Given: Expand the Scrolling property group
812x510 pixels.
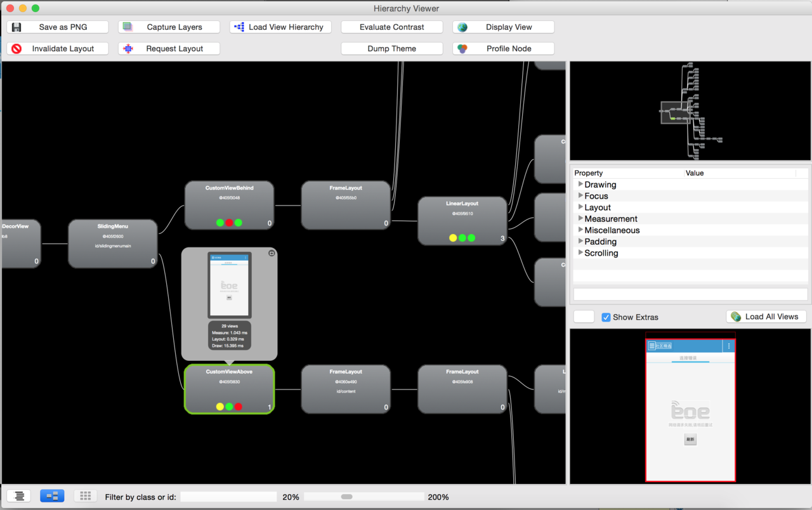Looking at the screenshot, I should (580, 253).
